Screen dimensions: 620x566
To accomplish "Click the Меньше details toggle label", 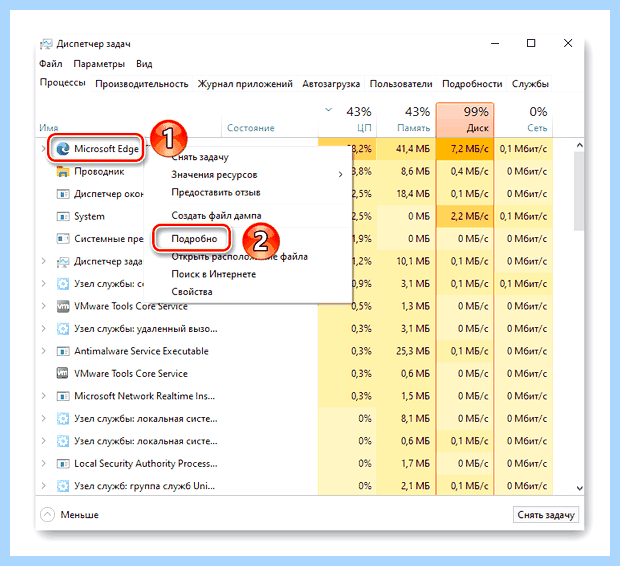I will (x=79, y=515).
